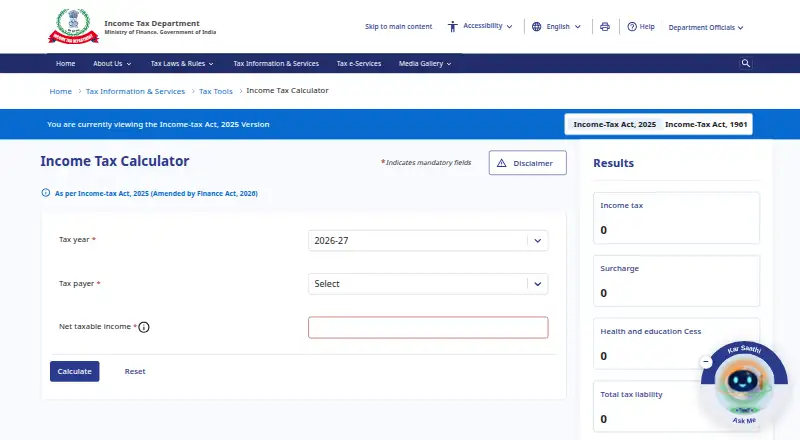Focus the Net taxable income input field
Image resolution: width=800 pixels, height=440 pixels.
pyautogui.click(x=428, y=327)
